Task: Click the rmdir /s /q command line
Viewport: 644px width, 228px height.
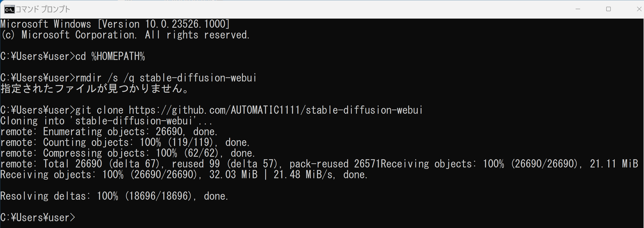Action: pos(128,78)
